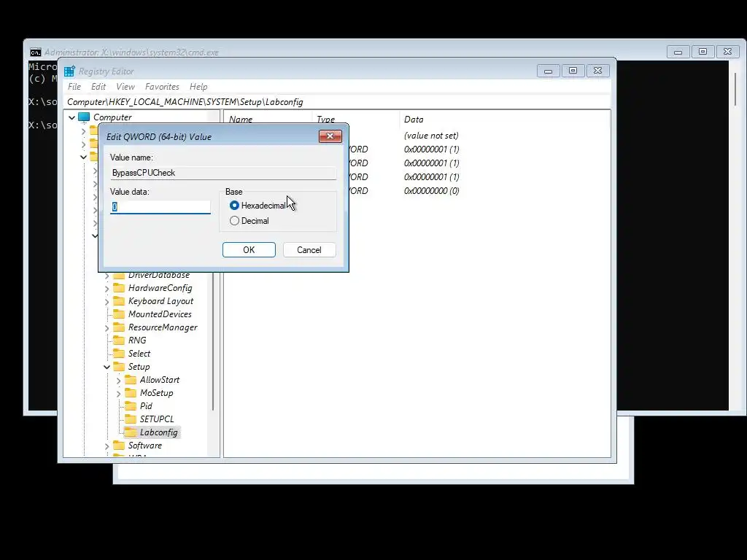The height and width of the screenshot is (560, 747).
Task: Expand the HardwareConfig key
Action: (x=107, y=289)
